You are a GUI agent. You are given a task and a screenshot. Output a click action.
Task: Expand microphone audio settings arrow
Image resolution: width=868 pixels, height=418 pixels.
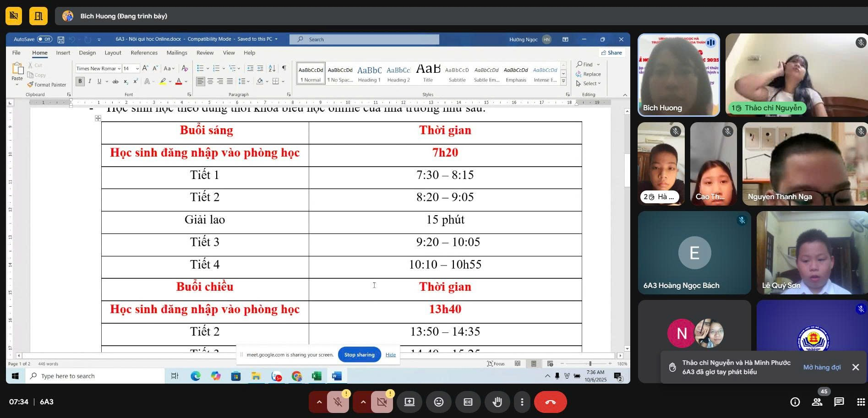coord(319,402)
